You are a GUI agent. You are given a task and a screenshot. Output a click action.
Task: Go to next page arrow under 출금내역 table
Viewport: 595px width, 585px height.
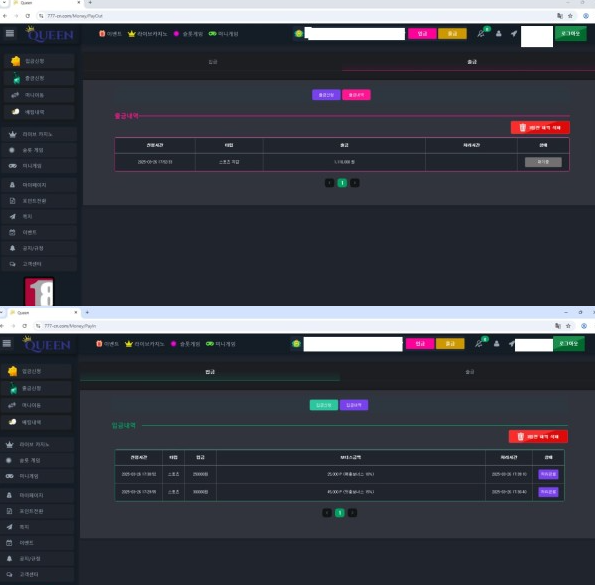point(354,183)
